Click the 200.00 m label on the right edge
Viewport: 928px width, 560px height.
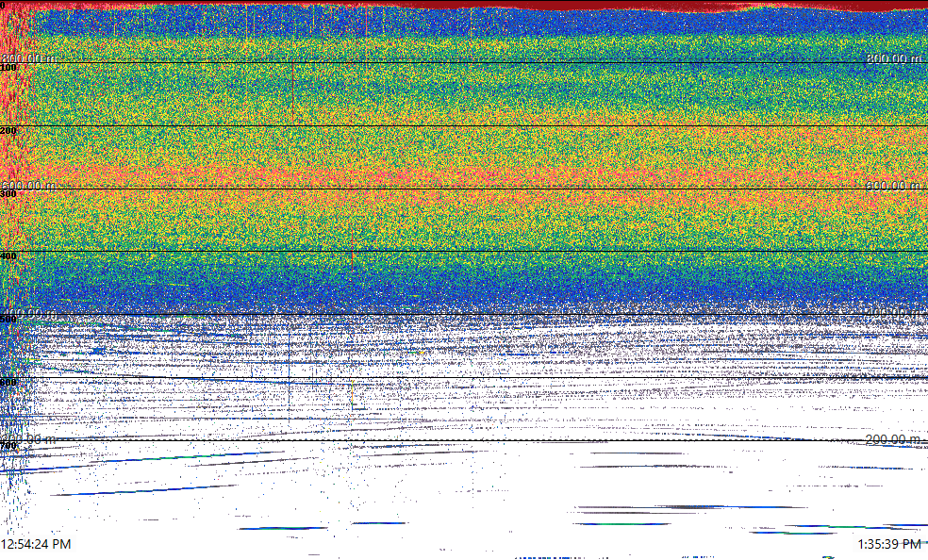click(x=894, y=439)
